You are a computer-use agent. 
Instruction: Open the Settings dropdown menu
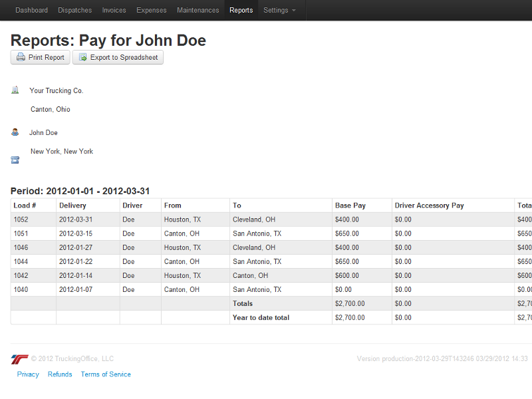pos(279,11)
